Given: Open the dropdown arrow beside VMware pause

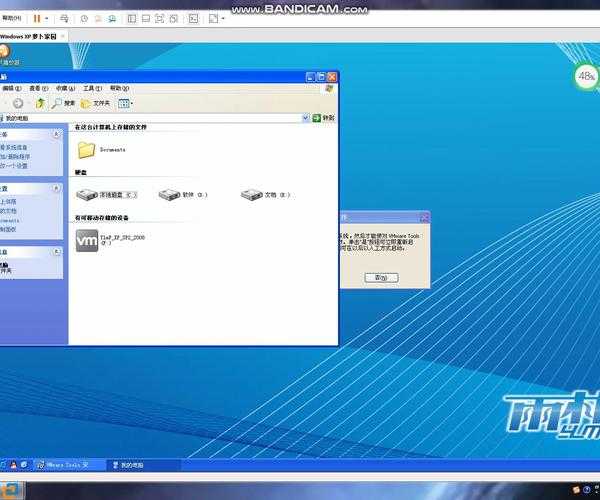Looking at the screenshot, I should pos(48,18).
